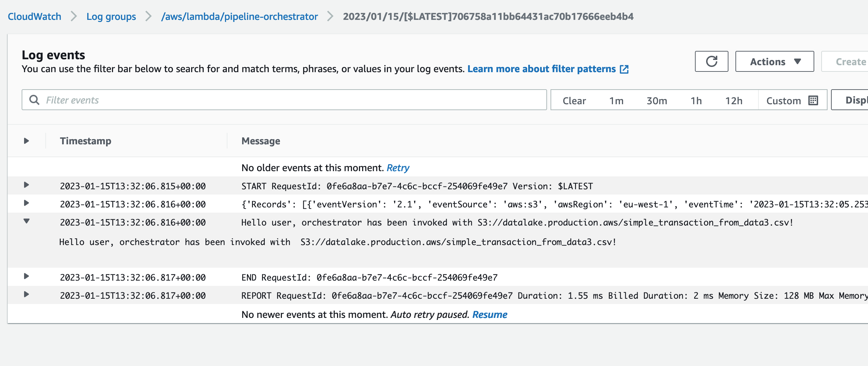Click Resume to restart auto retry
This screenshot has width=868, height=366.
point(489,314)
